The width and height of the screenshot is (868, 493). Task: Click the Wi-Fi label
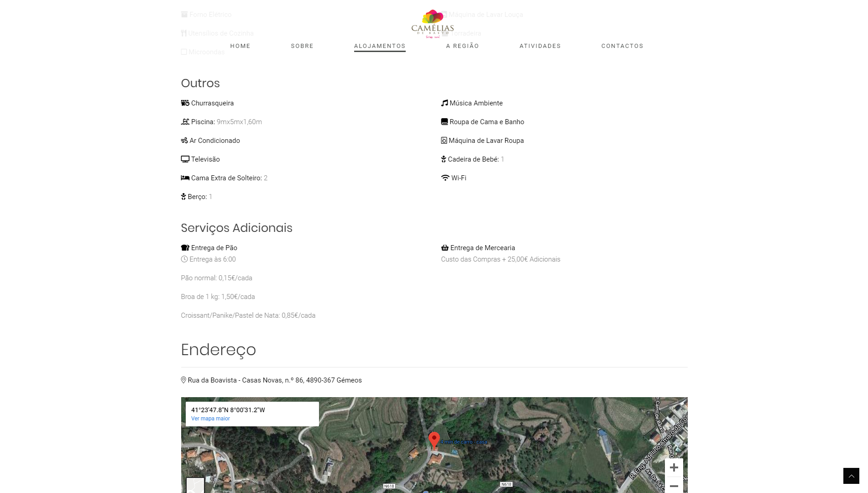tap(459, 178)
